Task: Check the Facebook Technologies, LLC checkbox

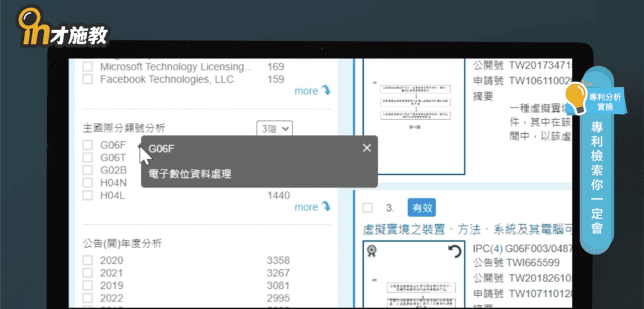Action: point(88,80)
